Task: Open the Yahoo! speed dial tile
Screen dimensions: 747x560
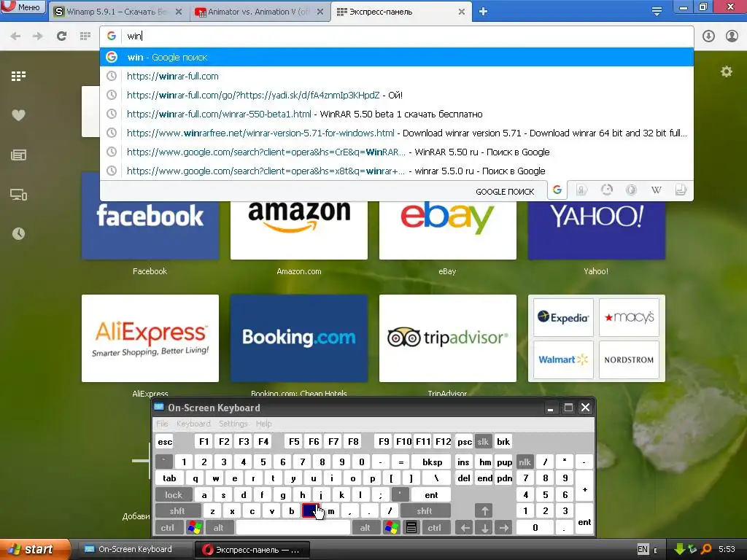Action: pyautogui.click(x=597, y=230)
